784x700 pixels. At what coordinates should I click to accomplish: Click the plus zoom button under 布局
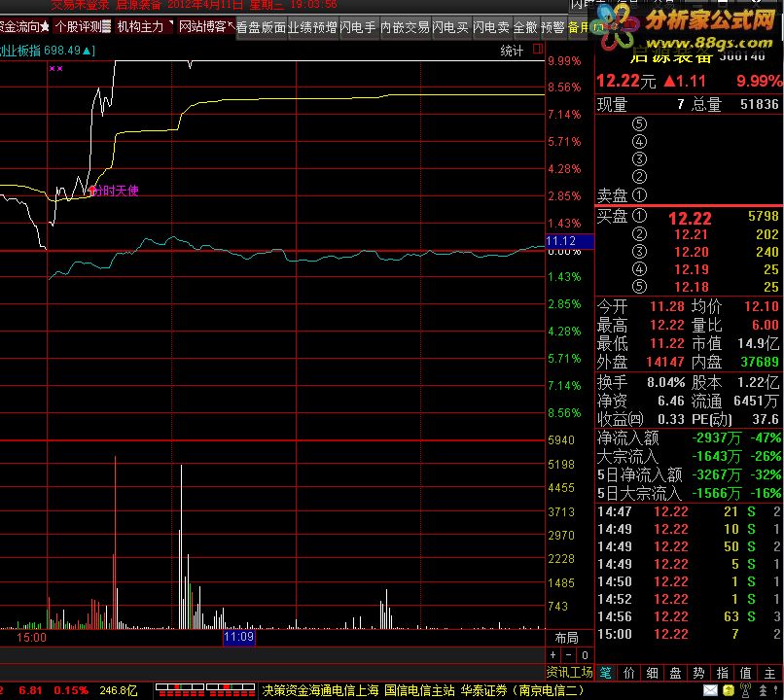[x=552, y=655]
